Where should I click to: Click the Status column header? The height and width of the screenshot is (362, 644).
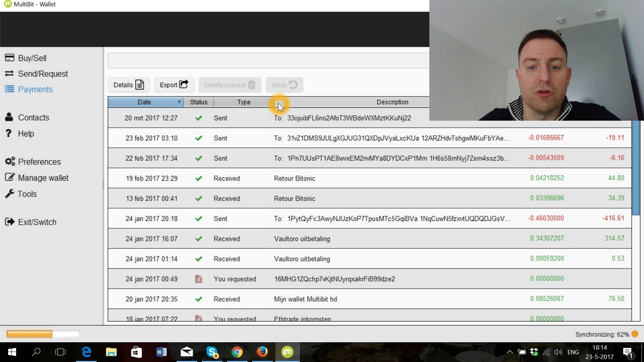pos(199,102)
